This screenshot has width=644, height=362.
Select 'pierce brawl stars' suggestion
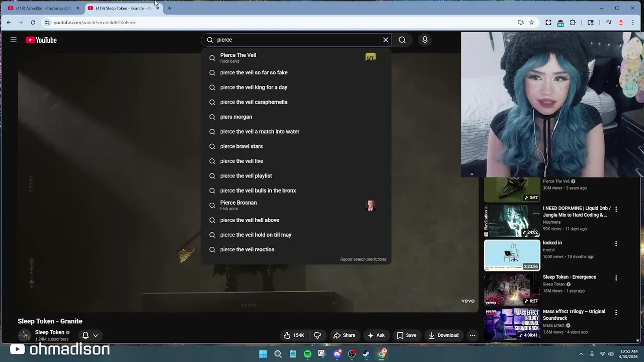(x=296, y=146)
